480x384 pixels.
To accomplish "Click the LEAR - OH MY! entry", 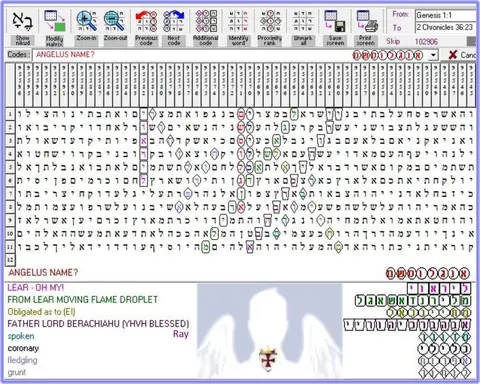I will click(36, 287).
